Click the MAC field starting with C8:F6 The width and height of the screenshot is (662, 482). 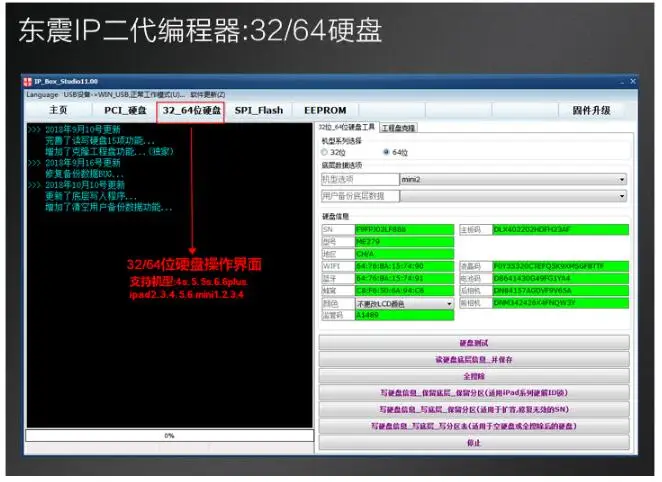tap(404, 291)
